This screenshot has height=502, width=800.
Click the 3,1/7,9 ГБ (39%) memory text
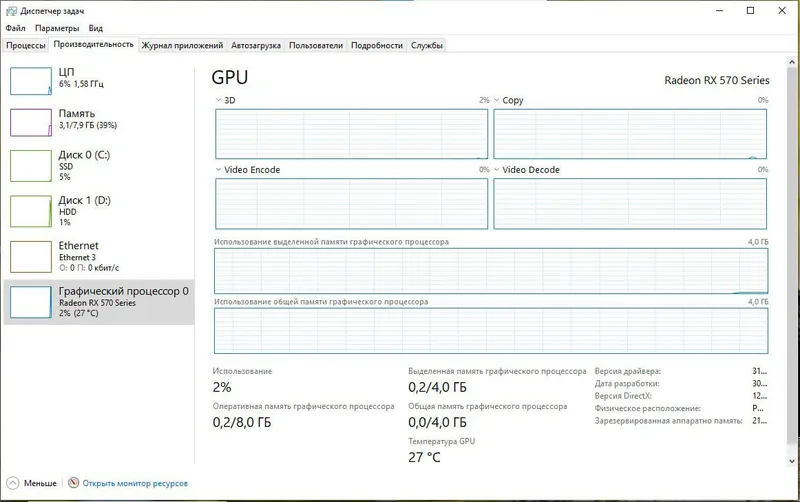pos(88,125)
